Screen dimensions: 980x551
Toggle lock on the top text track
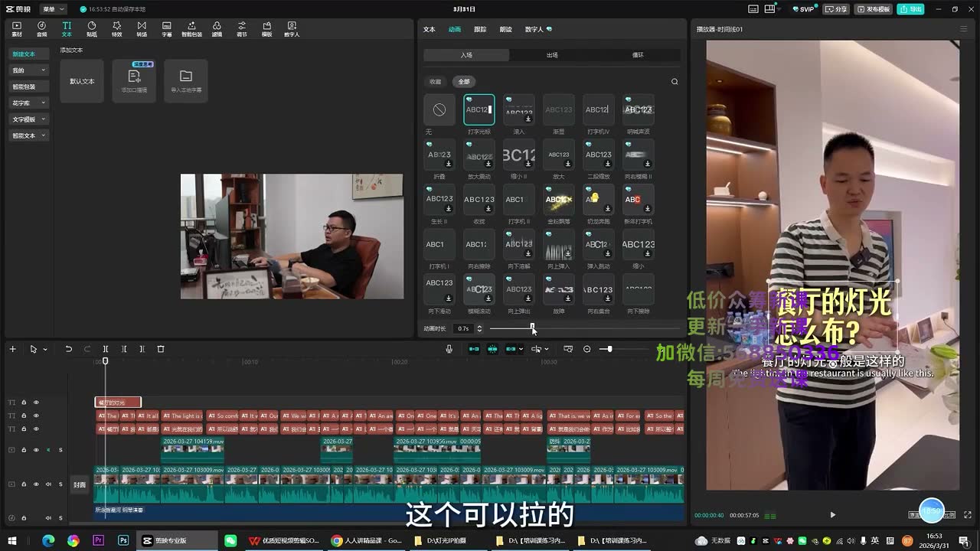pyautogui.click(x=24, y=403)
